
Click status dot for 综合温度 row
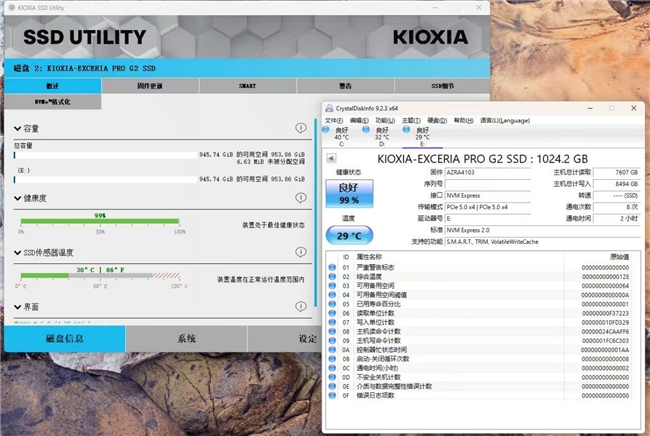332,276
